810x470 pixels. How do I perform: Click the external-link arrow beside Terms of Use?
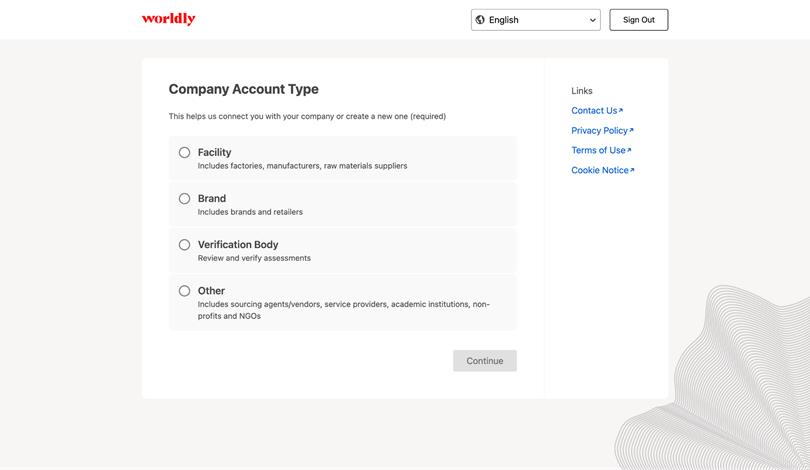coord(629,150)
